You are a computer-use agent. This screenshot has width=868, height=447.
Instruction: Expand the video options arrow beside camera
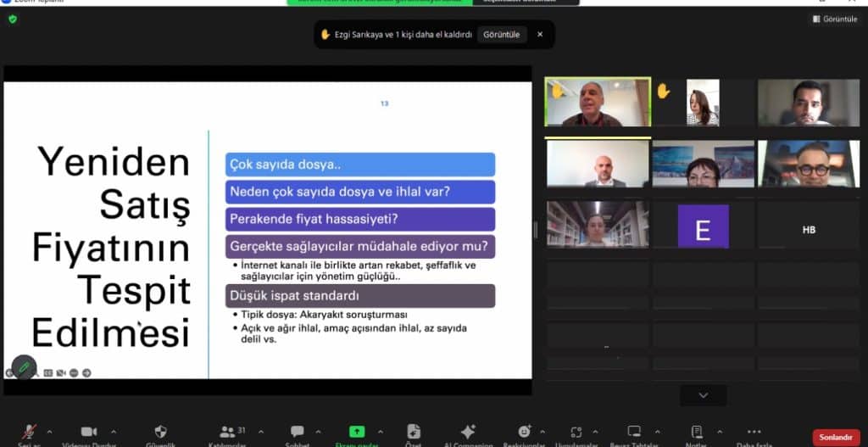(114, 431)
